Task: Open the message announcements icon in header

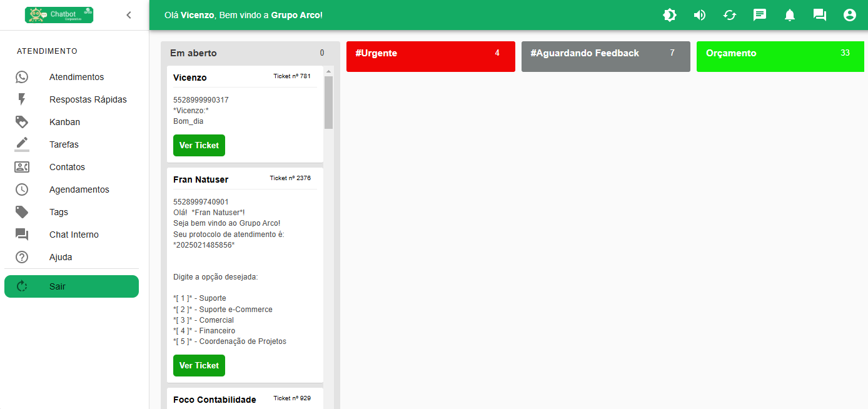Action: (x=760, y=15)
